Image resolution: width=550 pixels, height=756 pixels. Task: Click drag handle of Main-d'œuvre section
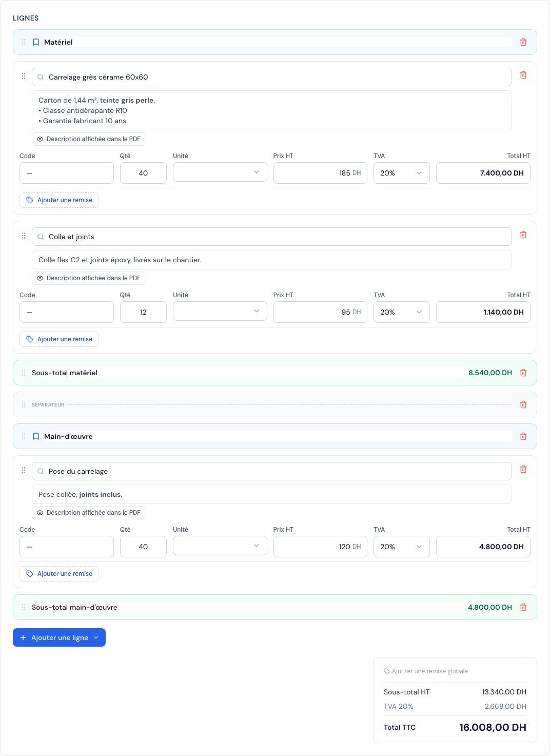click(x=24, y=436)
